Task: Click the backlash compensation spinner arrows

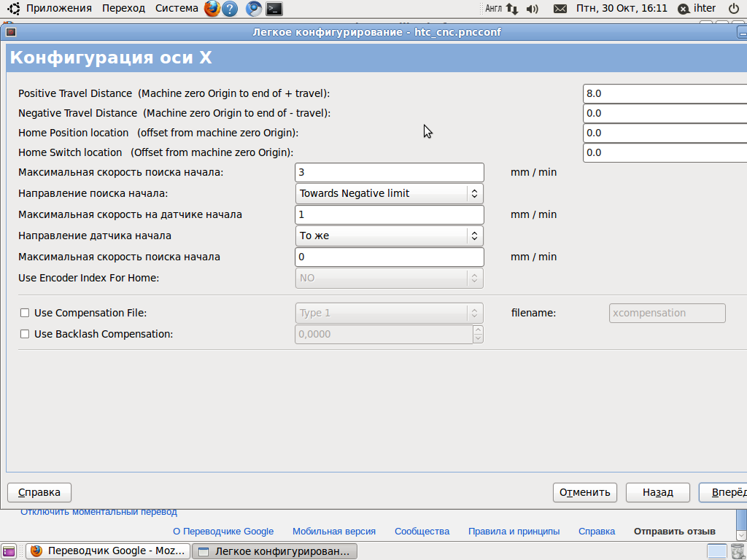Action: 478,334
